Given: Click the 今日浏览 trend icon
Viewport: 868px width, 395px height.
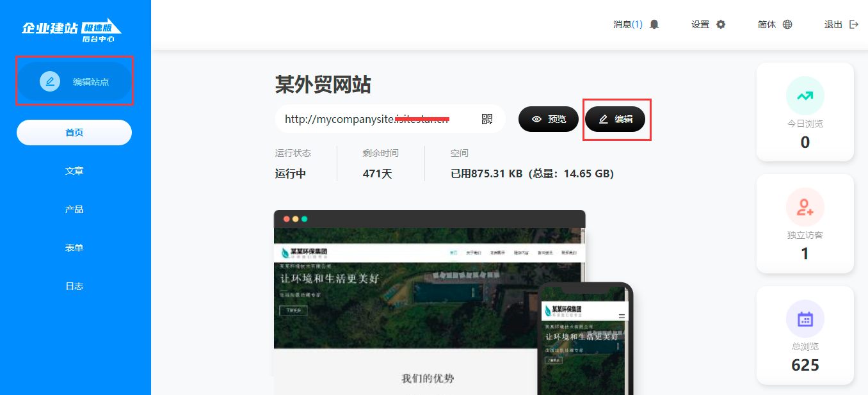Looking at the screenshot, I should point(805,96).
